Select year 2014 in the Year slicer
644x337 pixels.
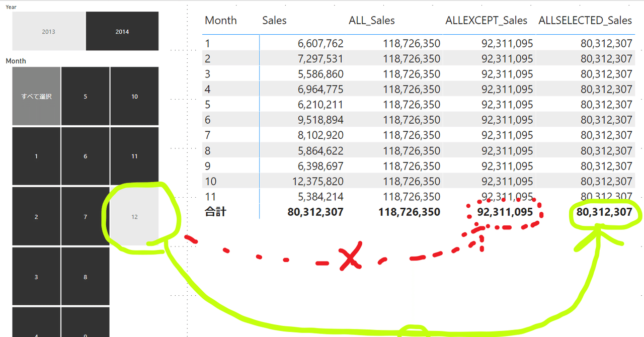pyautogui.click(x=122, y=31)
